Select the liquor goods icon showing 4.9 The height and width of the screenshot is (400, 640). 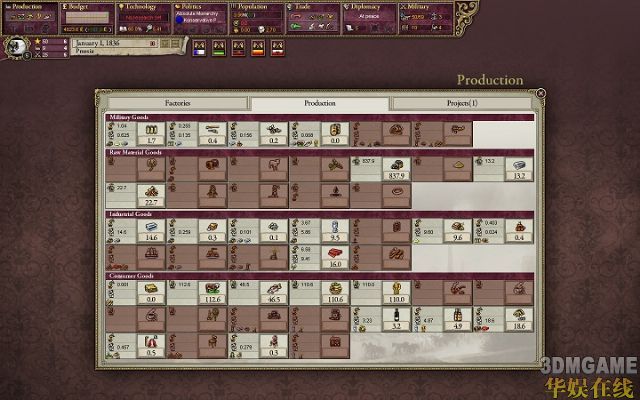click(458, 315)
